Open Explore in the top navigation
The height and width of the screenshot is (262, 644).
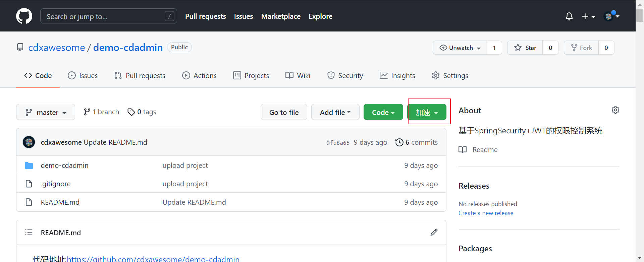click(321, 16)
